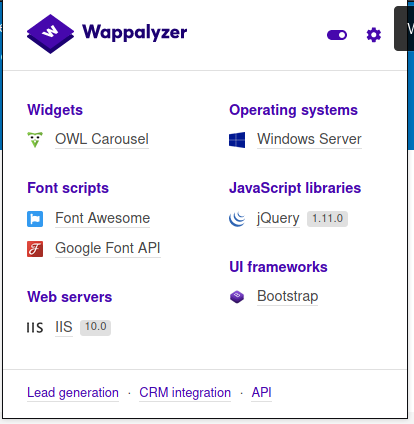
Task: Click the Bootstrap purple icon
Action: click(237, 297)
